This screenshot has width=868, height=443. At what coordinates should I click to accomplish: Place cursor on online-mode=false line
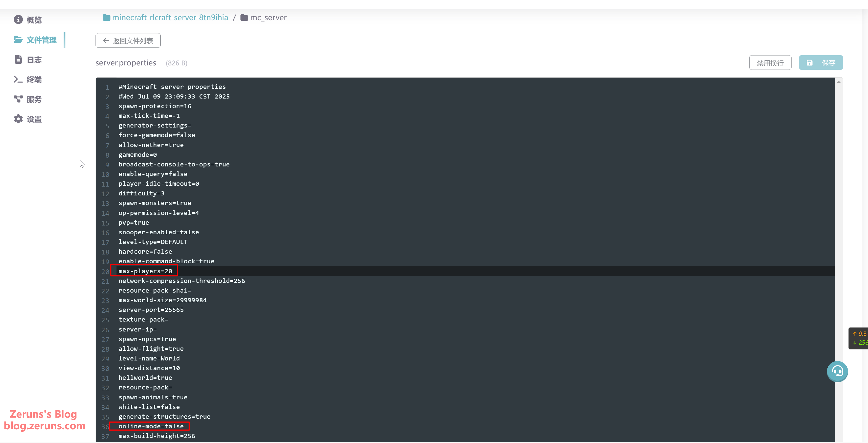click(x=151, y=426)
